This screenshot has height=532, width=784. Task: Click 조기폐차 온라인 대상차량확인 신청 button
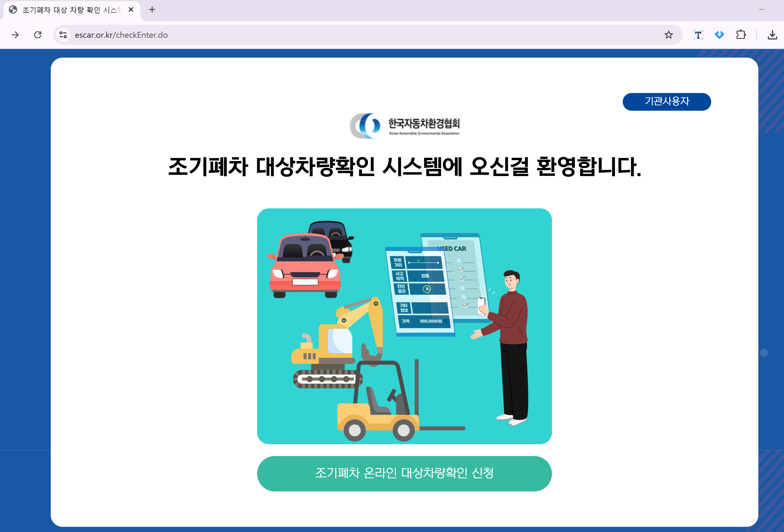coord(404,473)
